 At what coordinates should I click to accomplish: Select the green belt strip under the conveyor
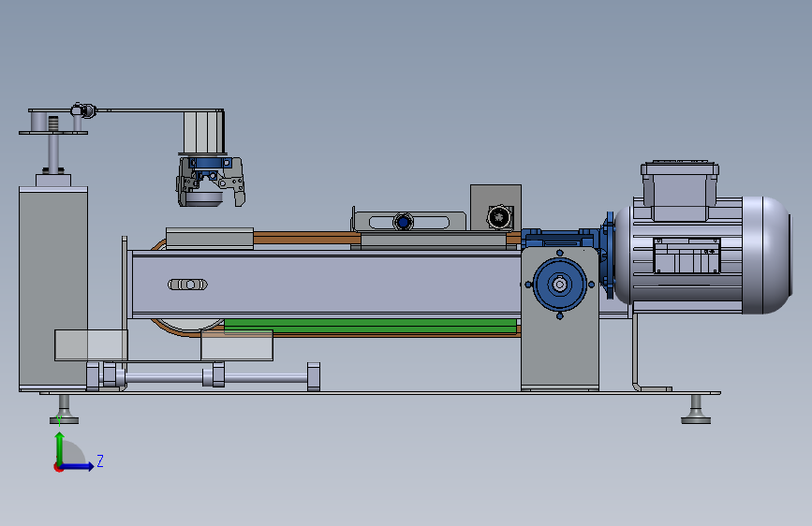[x=370, y=326]
